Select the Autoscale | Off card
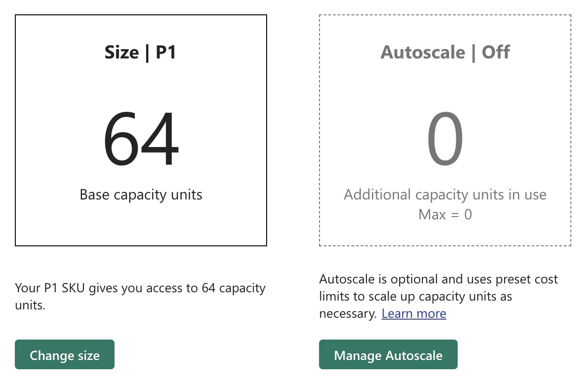This screenshot has height=385, width=588. tap(445, 130)
